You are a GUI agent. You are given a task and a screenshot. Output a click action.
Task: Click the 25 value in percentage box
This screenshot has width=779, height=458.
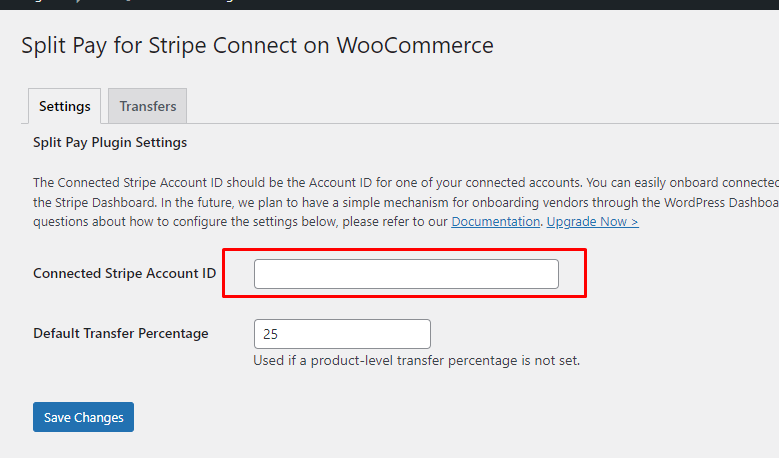point(270,334)
